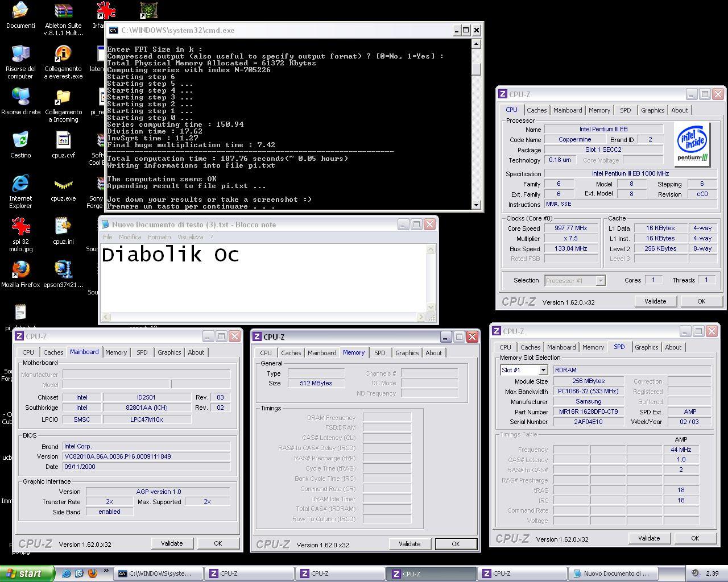Open the Modifica menu in Blocco note

click(x=130, y=237)
